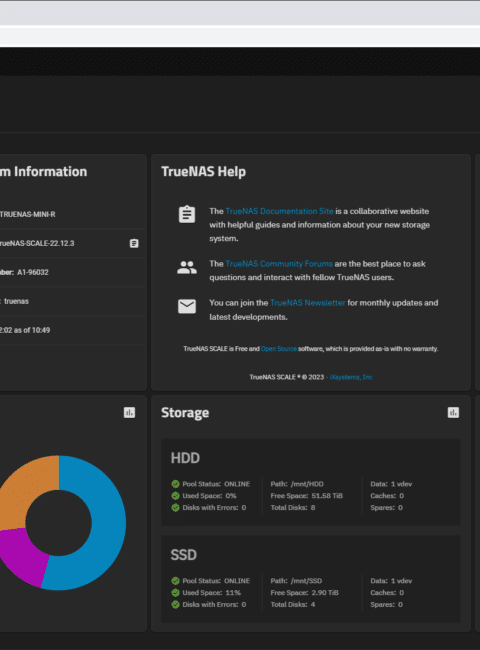The height and width of the screenshot is (650, 480).
Task: Click the TrueNAS Help title
Action: coord(204,172)
